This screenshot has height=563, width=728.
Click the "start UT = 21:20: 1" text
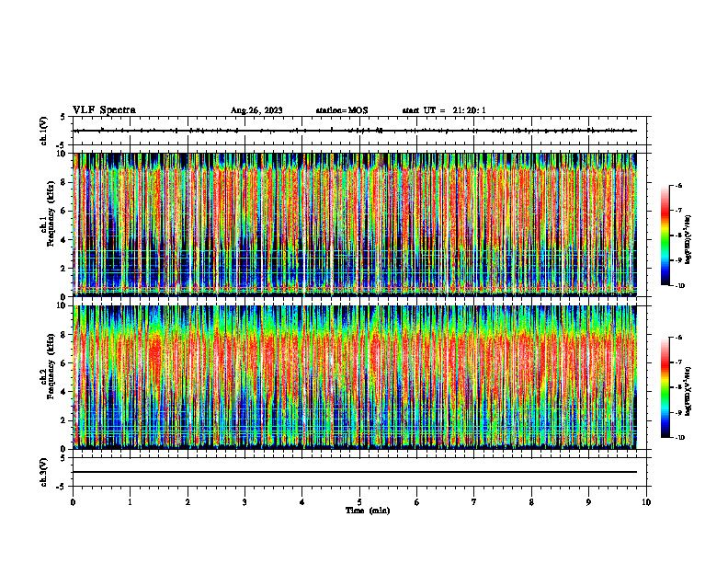coord(444,110)
